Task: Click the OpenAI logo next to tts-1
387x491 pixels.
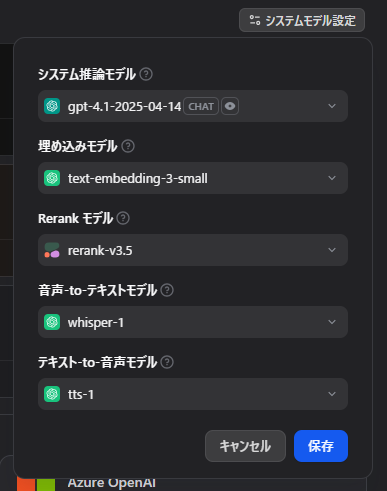Action: pos(52,394)
